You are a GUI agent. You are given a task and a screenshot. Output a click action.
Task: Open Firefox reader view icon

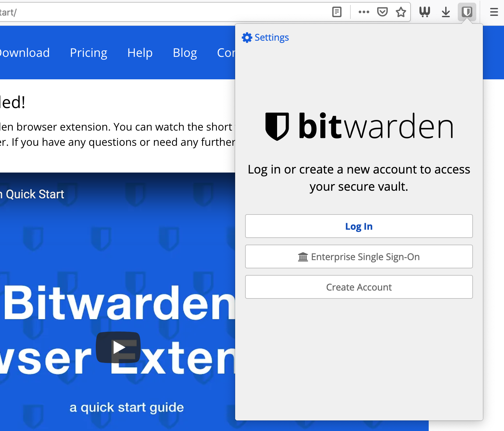coord(337,12)
